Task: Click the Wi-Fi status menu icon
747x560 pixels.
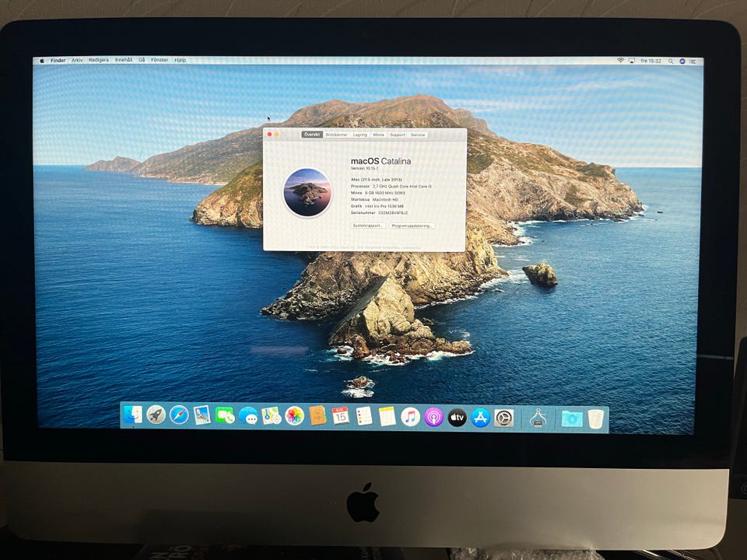Action: coord(621,61)
